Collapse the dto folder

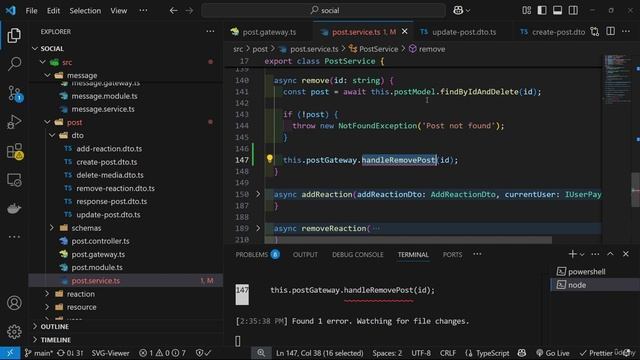coord(52,135)
